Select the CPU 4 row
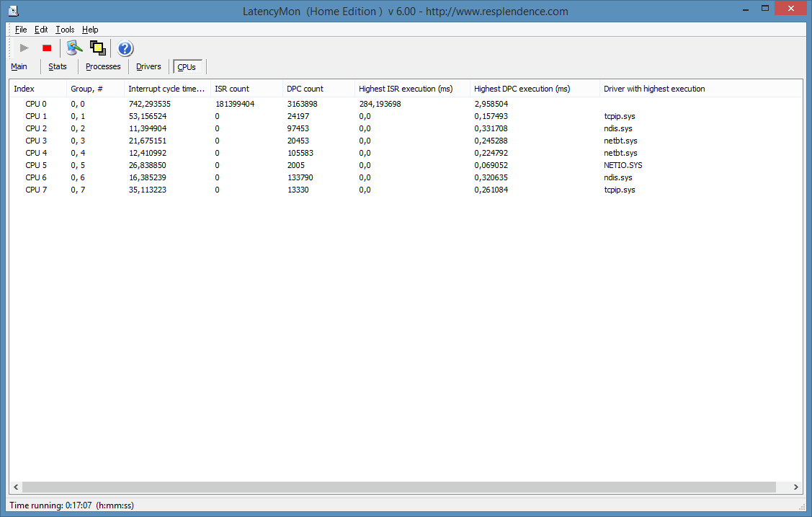Viewport: 812px width, 517px height. [406, 153]
